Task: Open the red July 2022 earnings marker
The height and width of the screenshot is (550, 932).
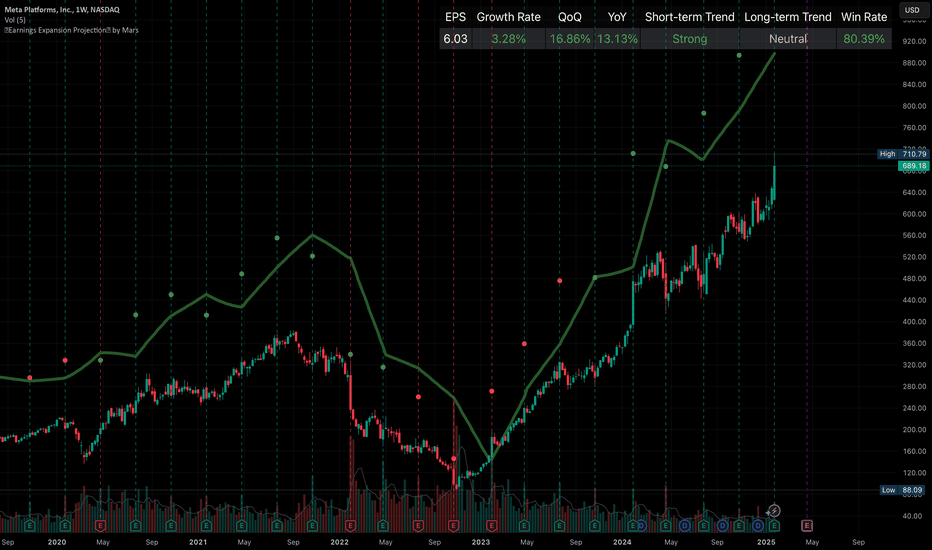Action: coord(418,526)
